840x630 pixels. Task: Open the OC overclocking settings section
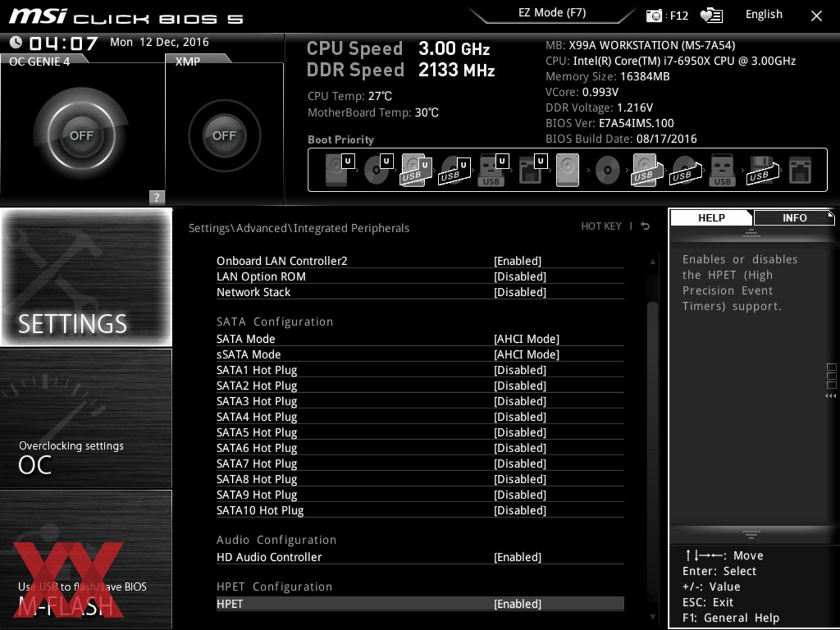(x=86, y=419)
